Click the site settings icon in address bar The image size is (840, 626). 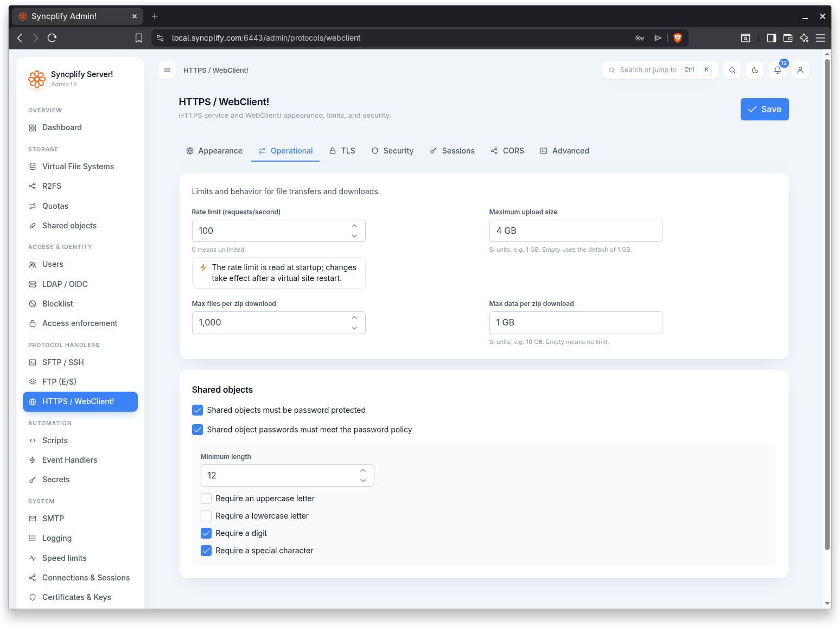pos(160,38)
